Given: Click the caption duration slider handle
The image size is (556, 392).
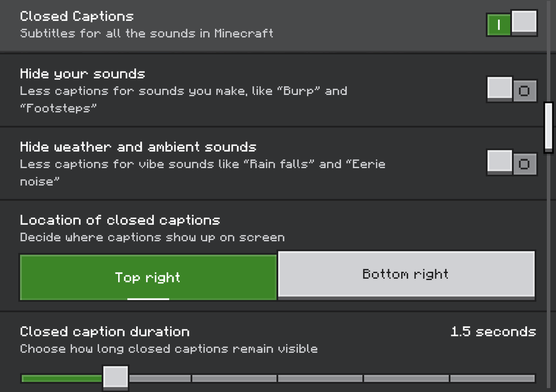Looking at the screenshot, I should 115,377.
